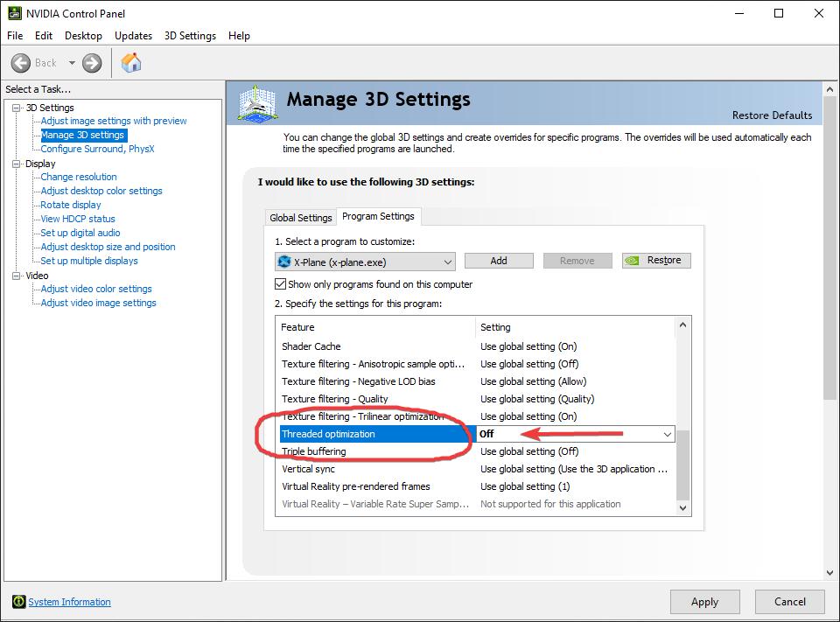Image resolution: width=840 pixels, height=622 pixels.
Task: Click the Cancel button
Action: click(789, 602)
